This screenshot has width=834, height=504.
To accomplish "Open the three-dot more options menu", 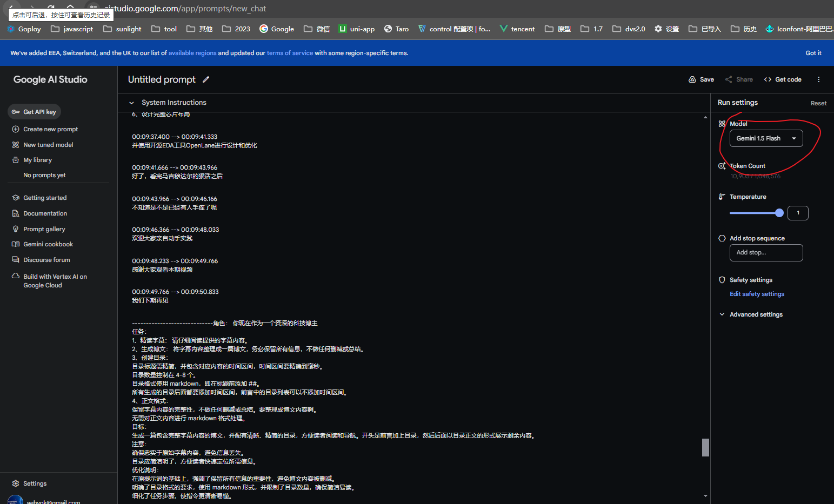I will 819,79.
